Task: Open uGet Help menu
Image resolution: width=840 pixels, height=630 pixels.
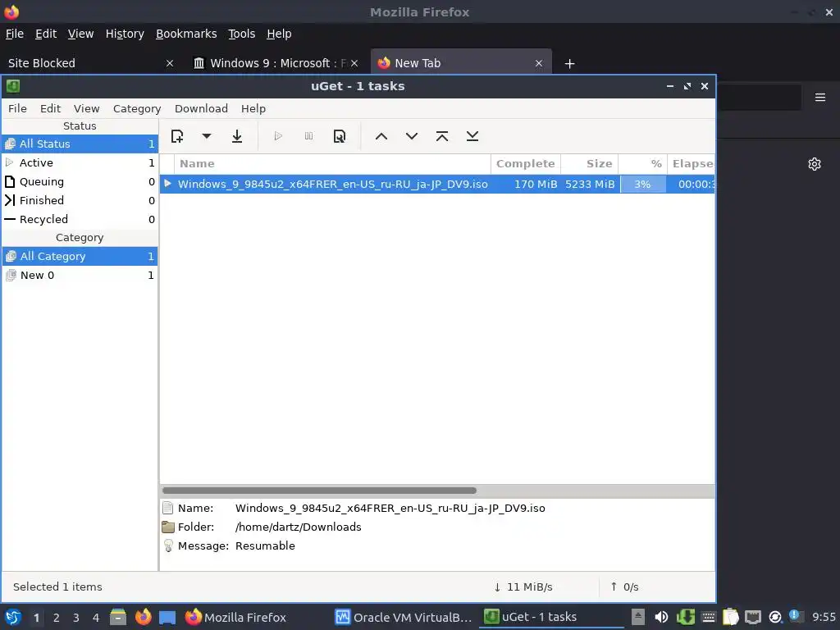Action: (x=253, y=109)
